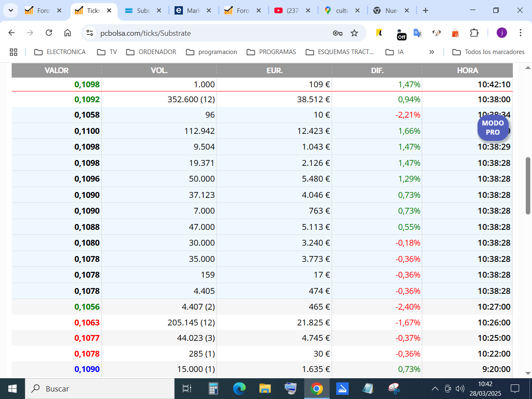Image resolution: width=532 pixels, height=399 pixels.
Task: Switch to the YouTube tab
Action: click(x=293, y=10)
